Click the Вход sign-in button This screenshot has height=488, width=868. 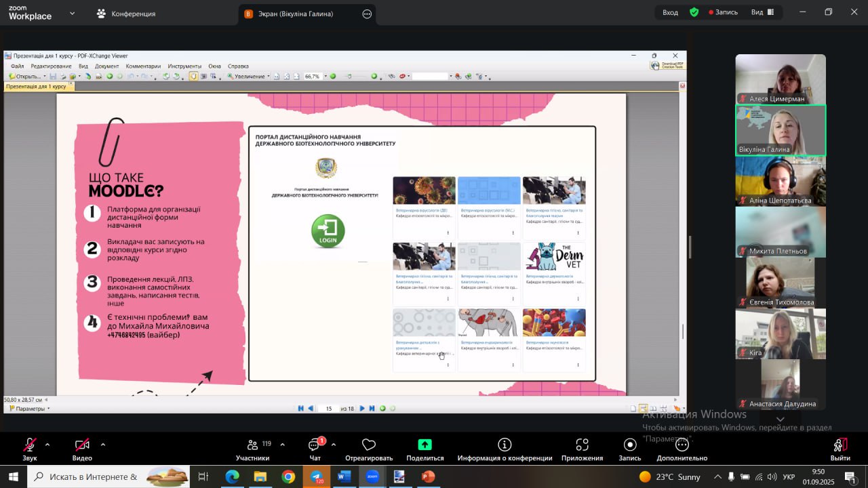670,12
